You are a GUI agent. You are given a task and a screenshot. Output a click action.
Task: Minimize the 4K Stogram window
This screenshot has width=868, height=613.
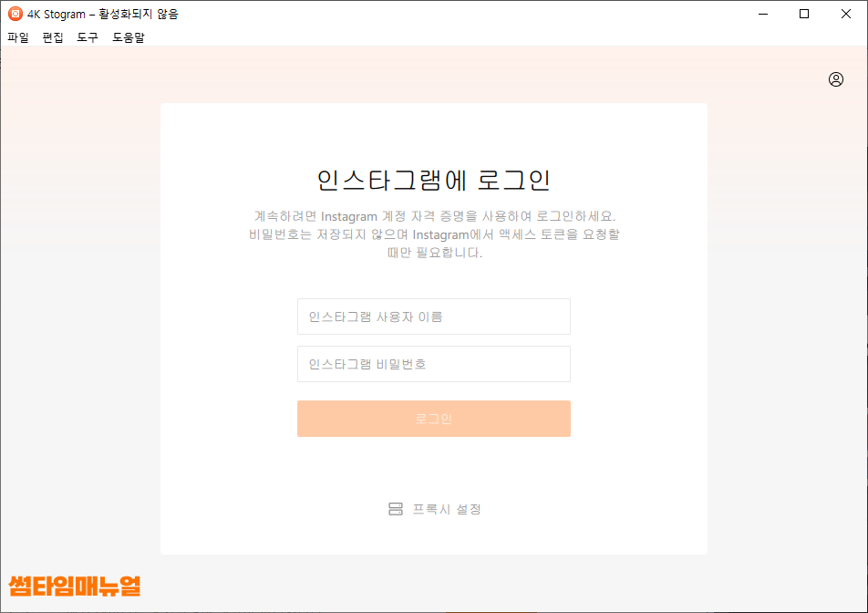763,14
